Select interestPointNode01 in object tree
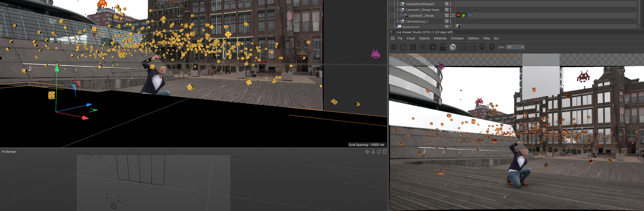Screen dimensions: 644x211 point(420,4)
